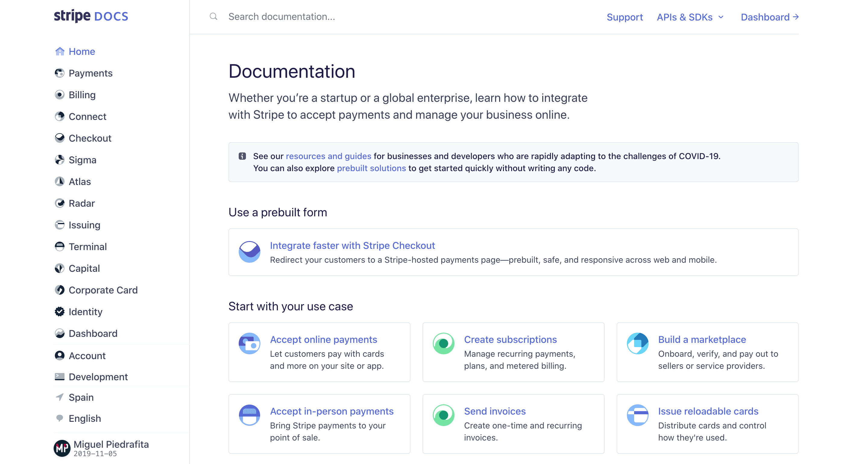Open the Create subscriptions link
This screenshot has width=868, height=464.
click(511, 340)
